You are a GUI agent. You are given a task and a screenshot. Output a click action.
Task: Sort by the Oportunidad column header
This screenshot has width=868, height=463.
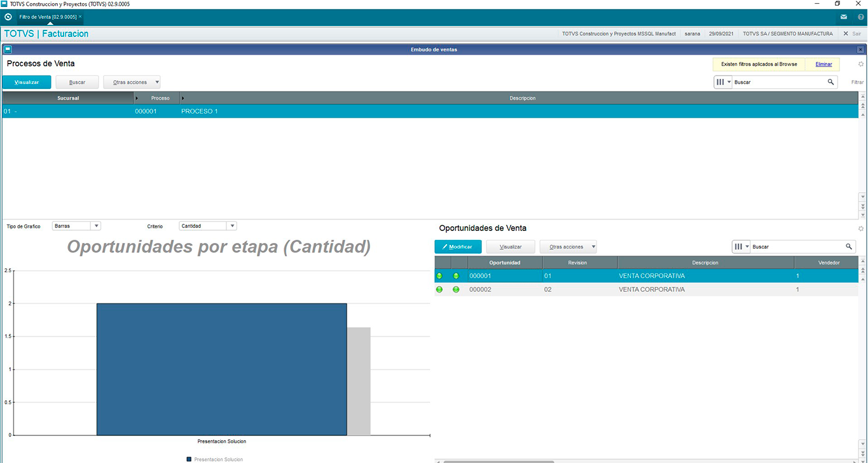(x=505, y=263)
